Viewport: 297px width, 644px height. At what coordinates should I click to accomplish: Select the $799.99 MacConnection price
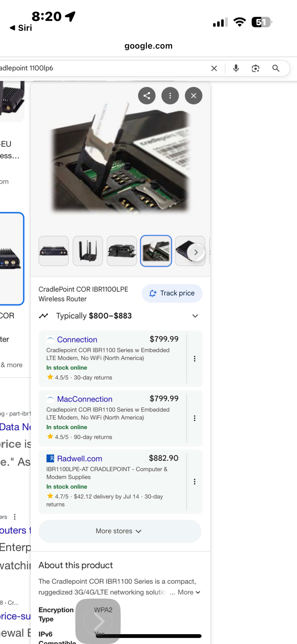point(164,398)
